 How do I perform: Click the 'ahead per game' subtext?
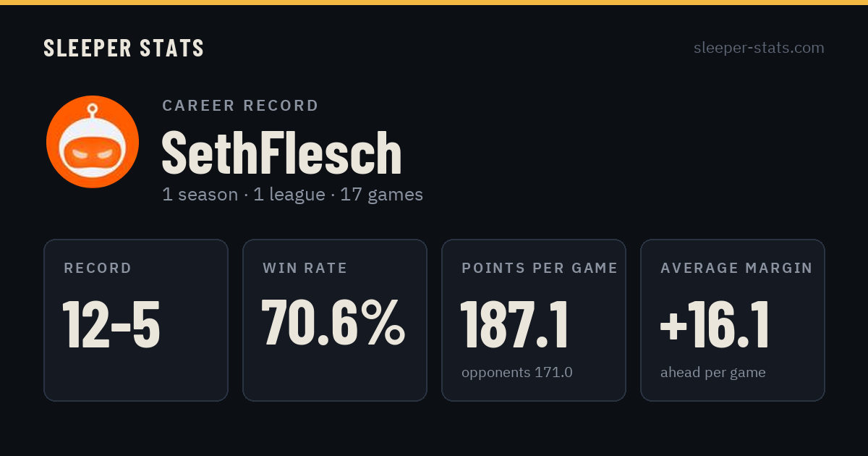coord(713,373)
